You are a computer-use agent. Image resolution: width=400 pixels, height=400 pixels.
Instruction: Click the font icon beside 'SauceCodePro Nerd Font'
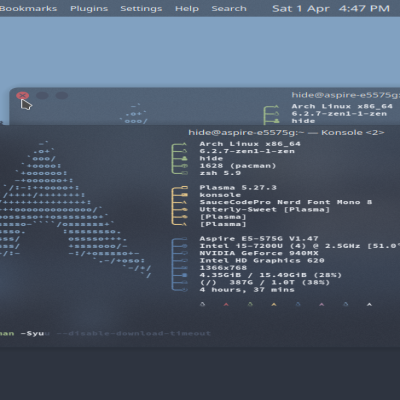click(x=185, y=202)
